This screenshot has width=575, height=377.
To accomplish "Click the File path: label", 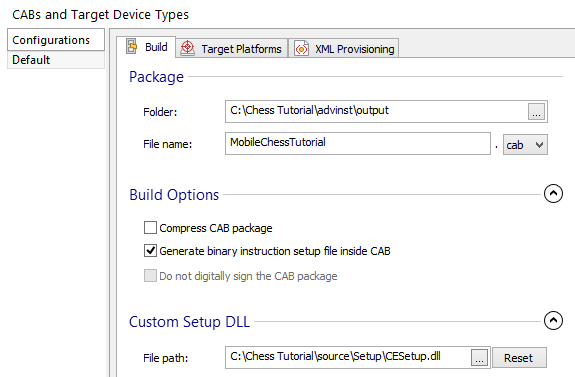I will [165, 358].
